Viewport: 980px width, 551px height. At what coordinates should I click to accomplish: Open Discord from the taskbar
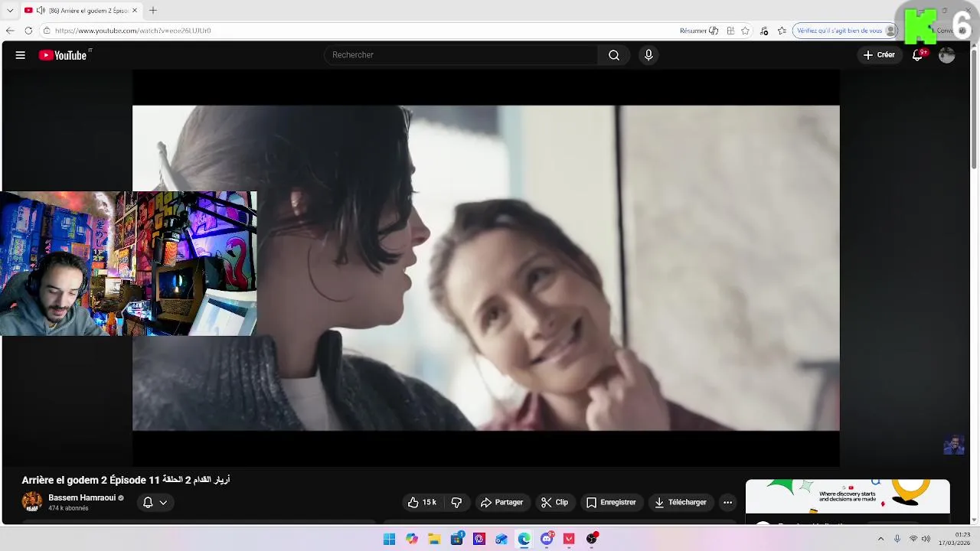click(547, 539)
